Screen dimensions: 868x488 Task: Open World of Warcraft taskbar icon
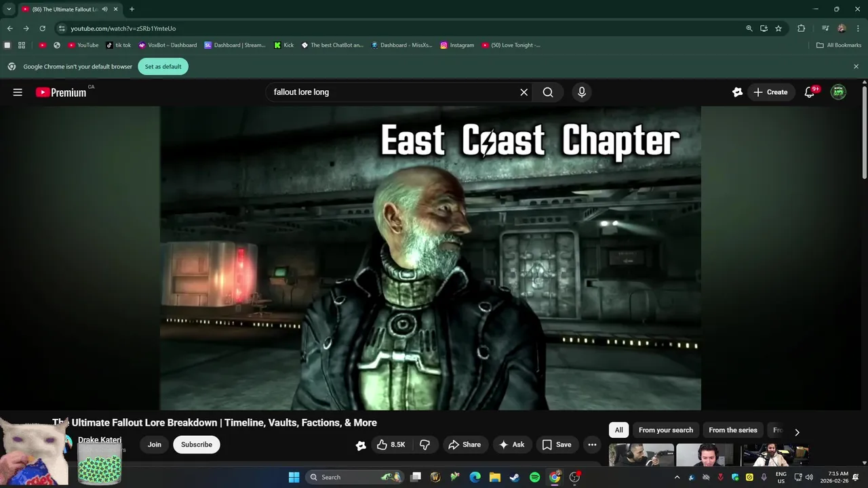[435, 477]
